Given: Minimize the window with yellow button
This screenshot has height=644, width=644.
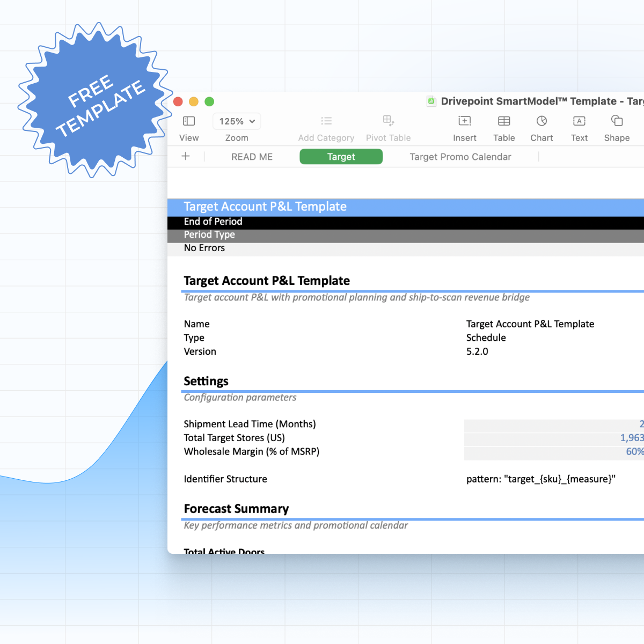Looking at the screenshot, I should 194,101.
